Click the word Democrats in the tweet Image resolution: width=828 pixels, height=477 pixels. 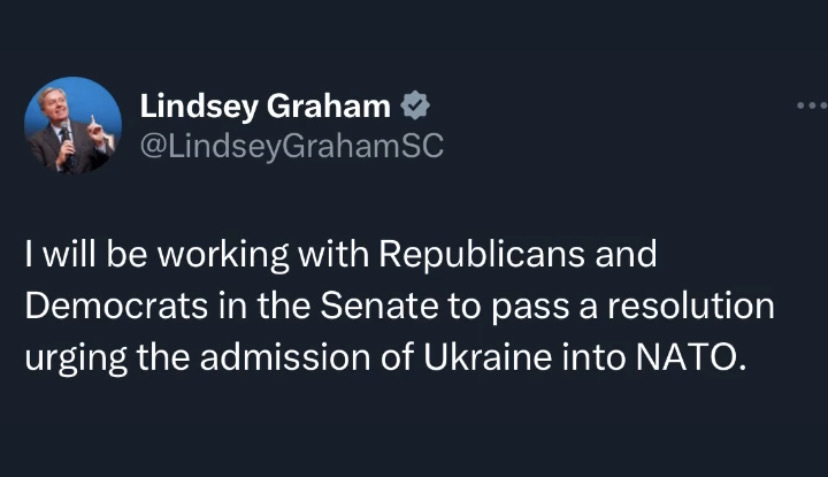pyautogui.click(x=116, y=306)
